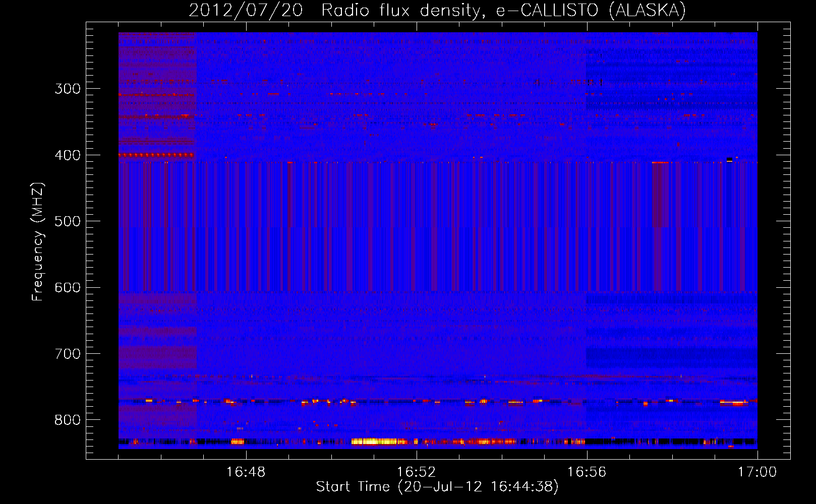The image size is (816, 504).
Task: Click the 500 frequency tick label
Action: pyautogui.click(x=68, y=221)
